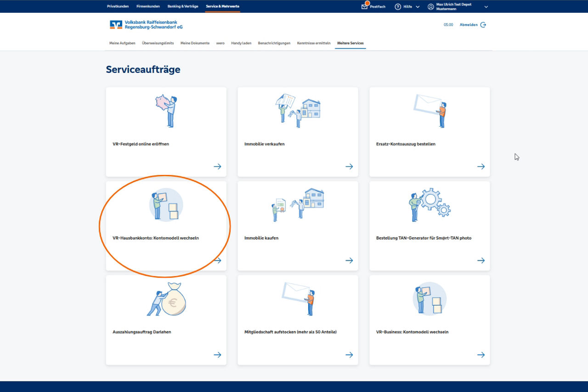Open the Banking & Verträge menu
Viewport: 588px width, 392px height.
click(x=183, y=6)
